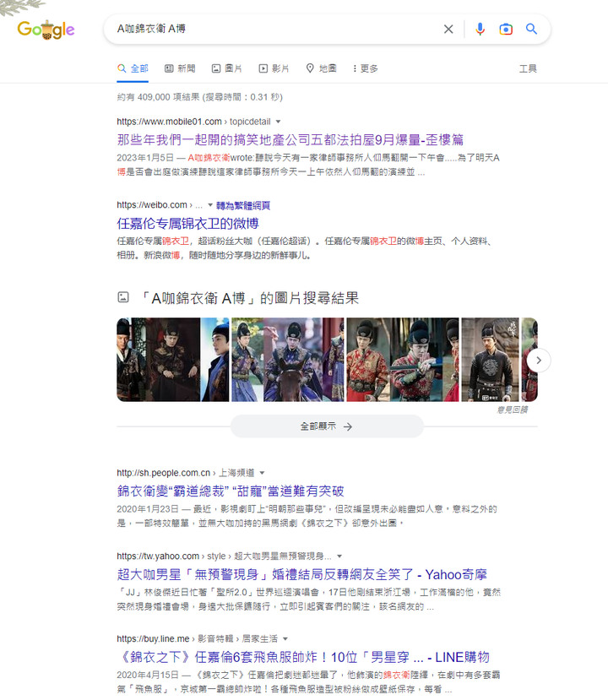
Task: Open the 更多 menu
Action: pos(365,68)
